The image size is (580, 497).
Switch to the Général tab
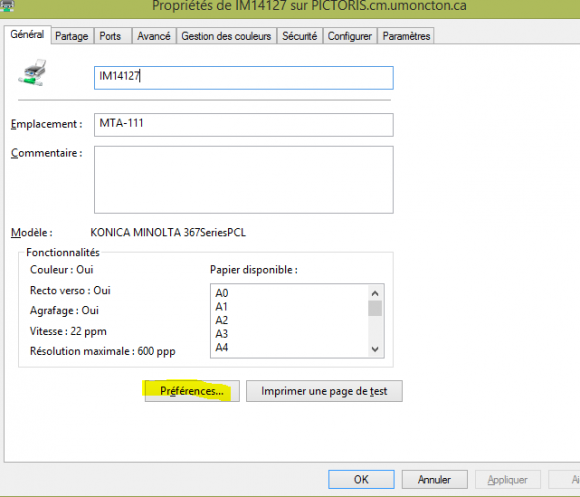point(27,34)
